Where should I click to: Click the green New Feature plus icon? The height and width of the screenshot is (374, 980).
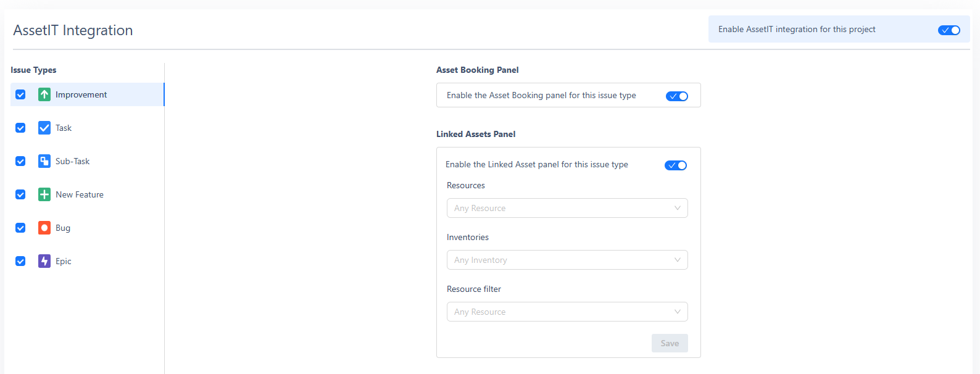pos(44,194)
